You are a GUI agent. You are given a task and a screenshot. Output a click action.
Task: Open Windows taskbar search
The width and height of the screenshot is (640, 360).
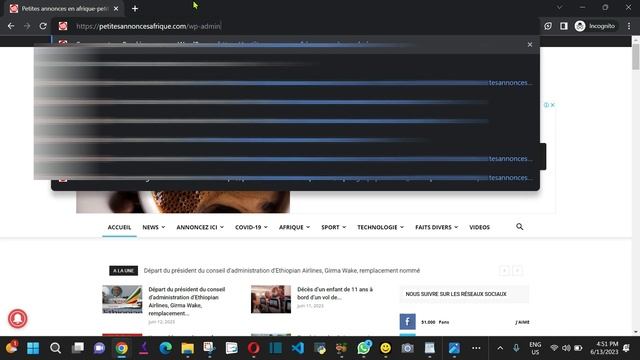pos(55,348)
